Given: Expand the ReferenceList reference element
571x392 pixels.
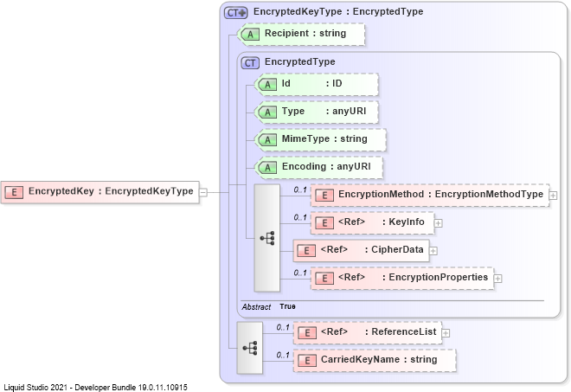Looking at the screenshot, I should (446, 333).
